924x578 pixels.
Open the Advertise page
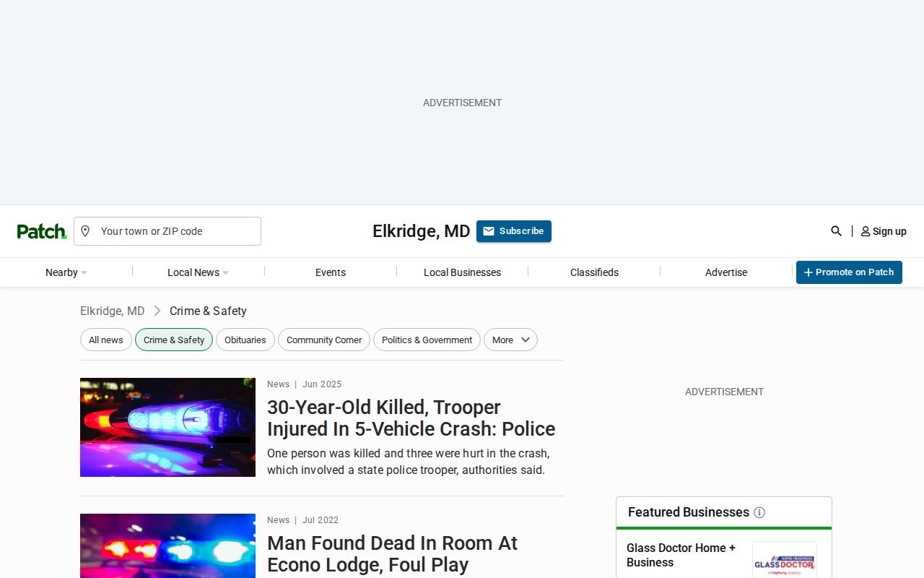(726, 272)
